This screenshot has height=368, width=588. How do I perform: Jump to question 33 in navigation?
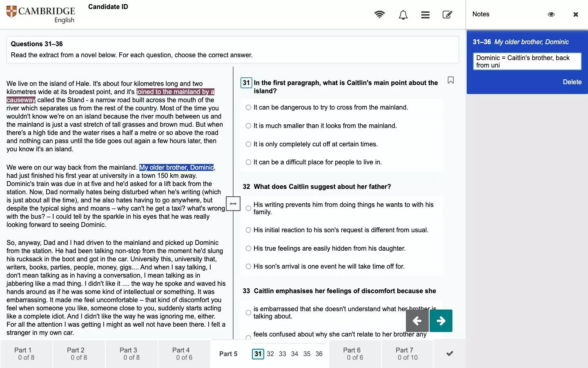click(x=283, y=354)
